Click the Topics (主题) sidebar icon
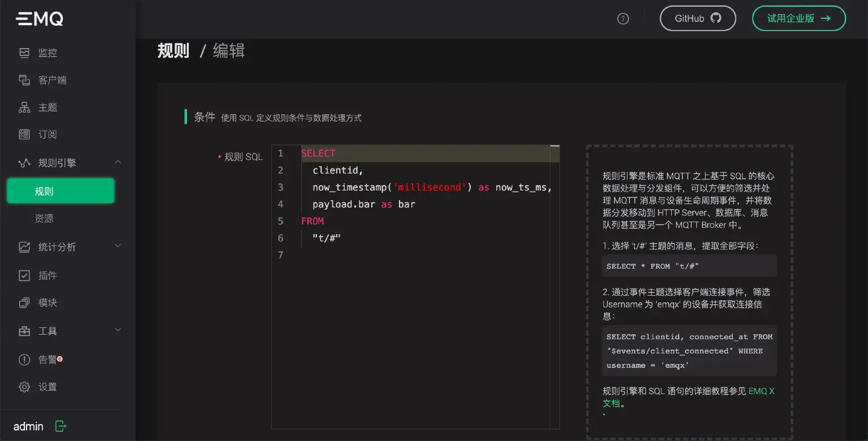 pyautogui.click(x=24, y=107)
